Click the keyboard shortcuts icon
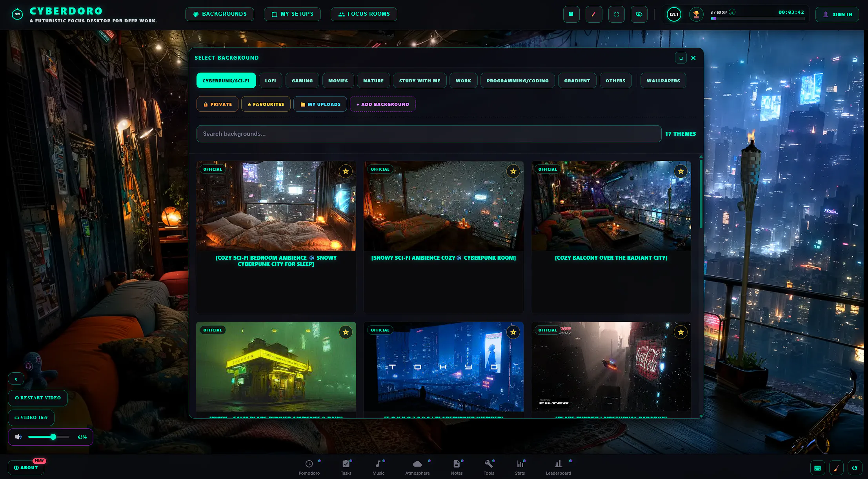868x479 pixels. 817,468
